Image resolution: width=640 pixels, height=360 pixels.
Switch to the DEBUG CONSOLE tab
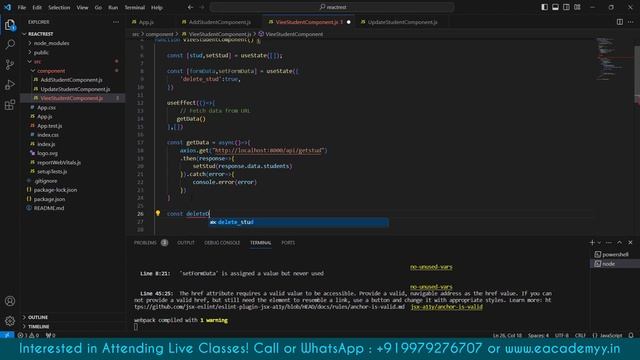coord(222,242)
